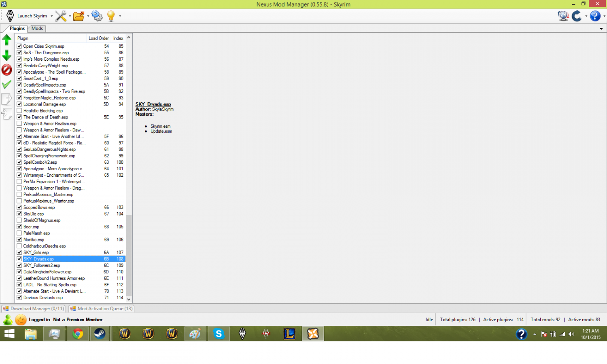
Task: Sort by the Load Order column header
Action: 98,38
